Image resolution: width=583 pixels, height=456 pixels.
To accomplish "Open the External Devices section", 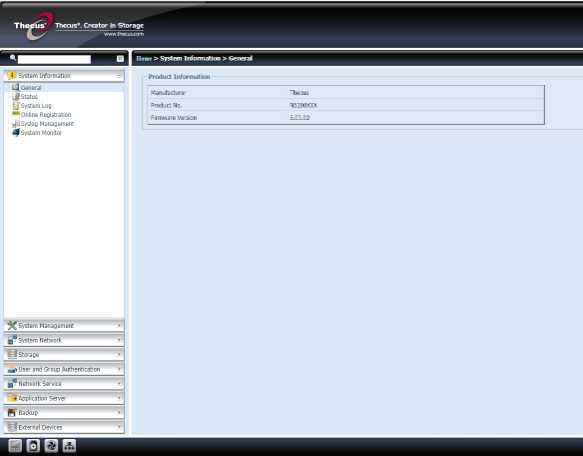I will (64, 427).
